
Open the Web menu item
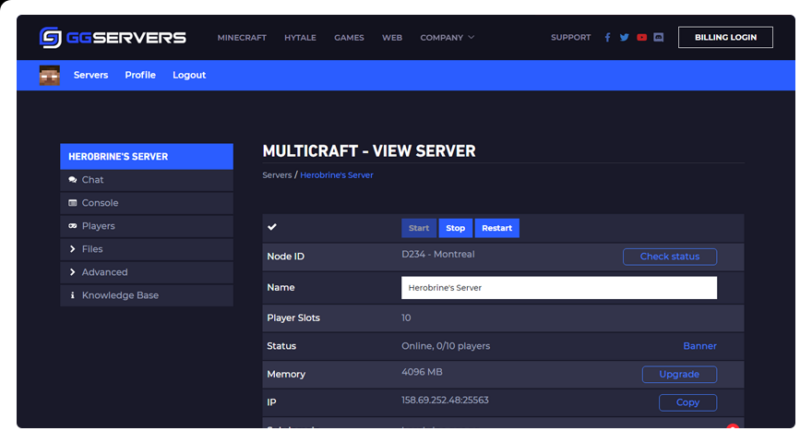(392, 38)
